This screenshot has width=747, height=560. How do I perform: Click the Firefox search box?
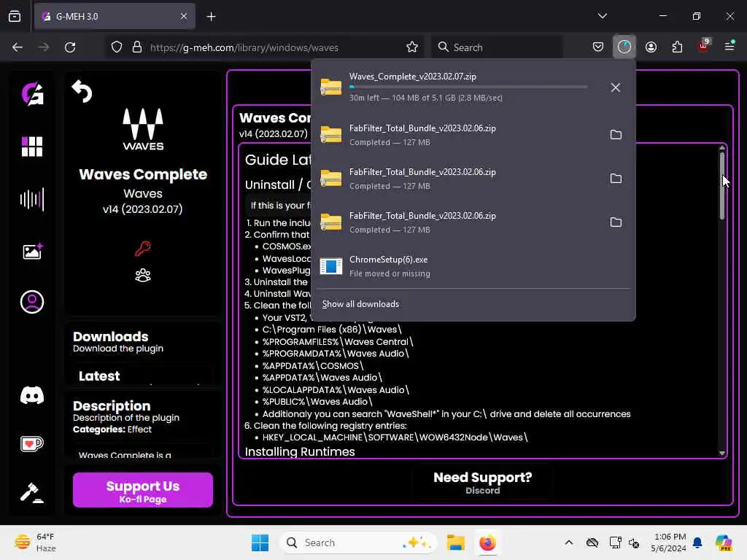498,47
